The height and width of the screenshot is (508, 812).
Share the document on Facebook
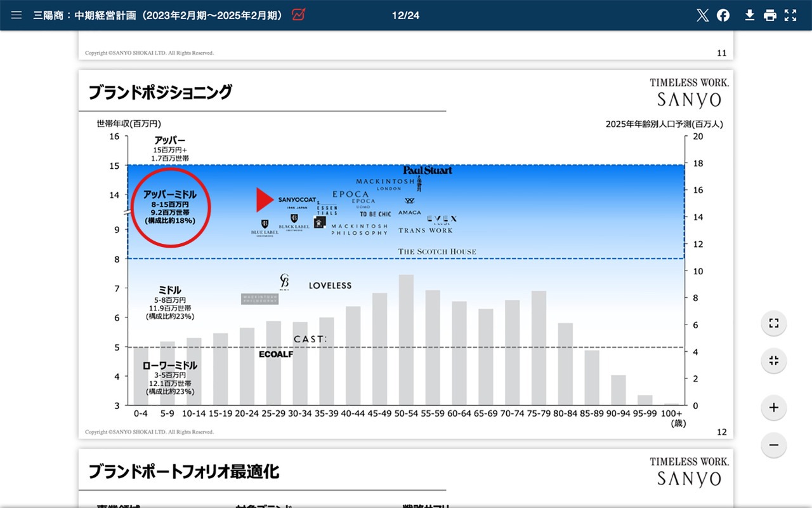(x=723, y=15)
